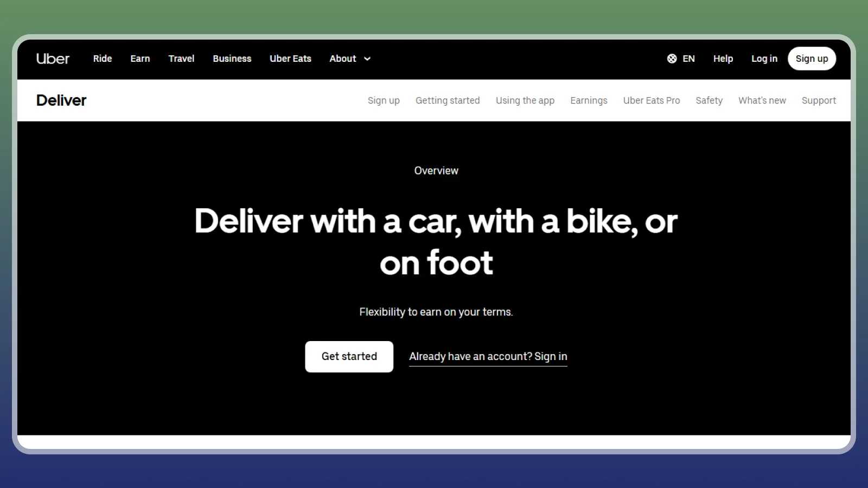Click the black-bar Sign up button
This screenshot has width=868, height=488.
812,59
